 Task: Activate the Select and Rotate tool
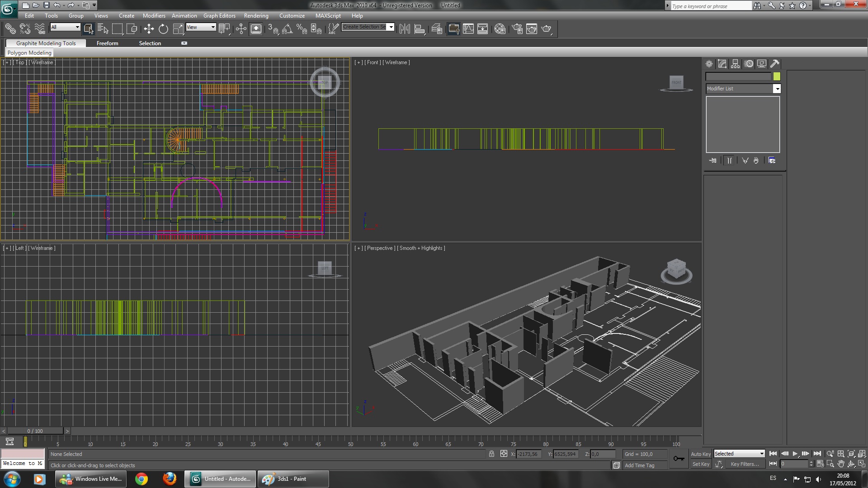tap(163, 29)
